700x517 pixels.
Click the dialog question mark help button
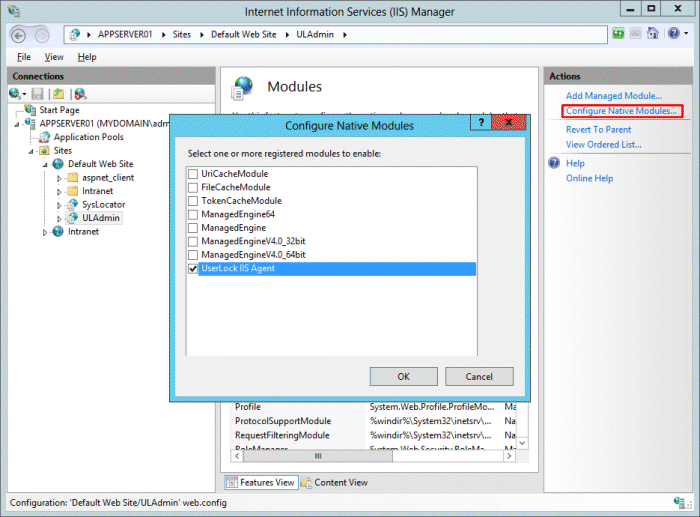click(x=481, y=122)
